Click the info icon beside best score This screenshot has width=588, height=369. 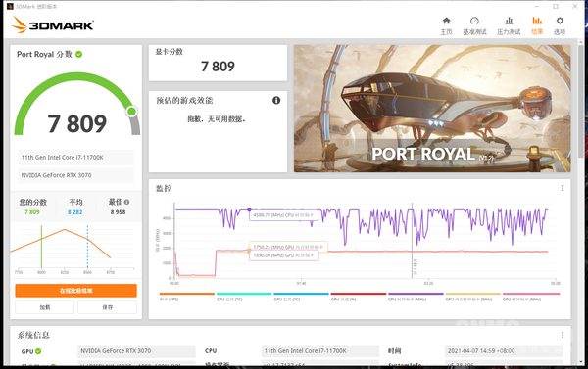126,202
